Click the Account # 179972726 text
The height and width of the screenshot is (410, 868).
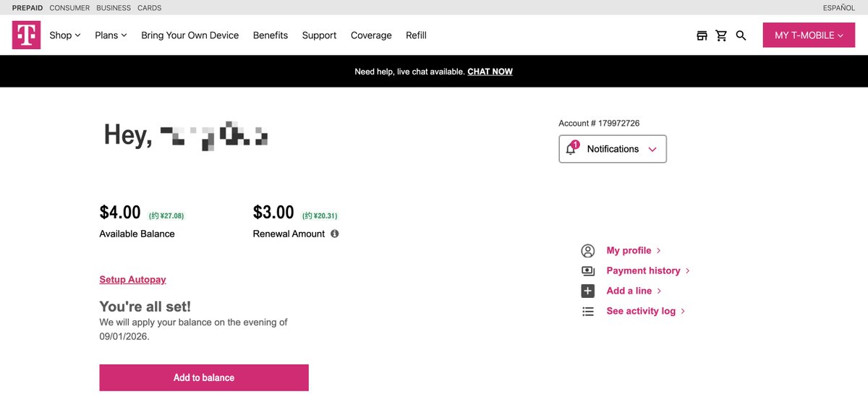click(599, 123)
